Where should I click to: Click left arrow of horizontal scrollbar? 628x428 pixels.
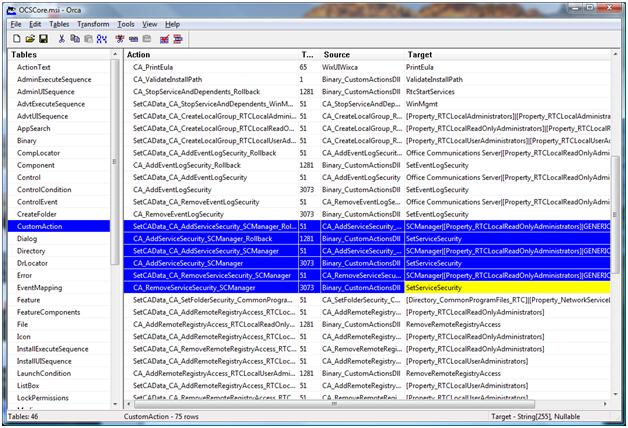(x=128, y=404)
